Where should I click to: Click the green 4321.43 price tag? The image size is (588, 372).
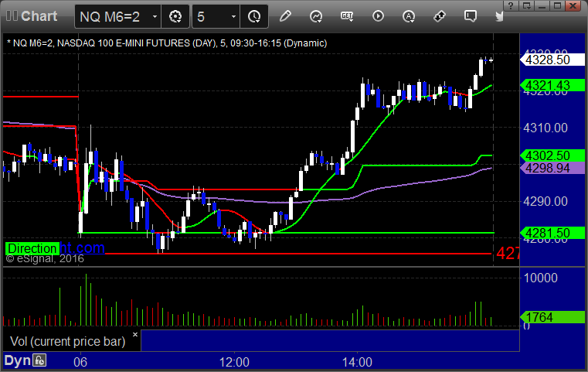pos(552,85)
